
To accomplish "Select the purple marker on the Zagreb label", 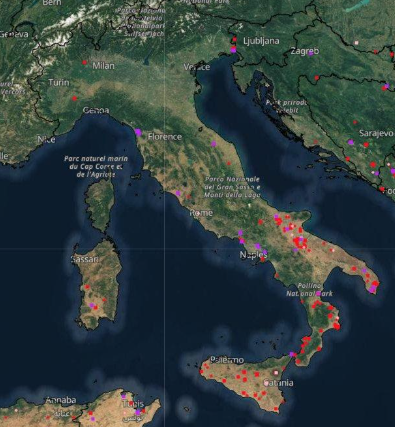I will tap(311, 53).
